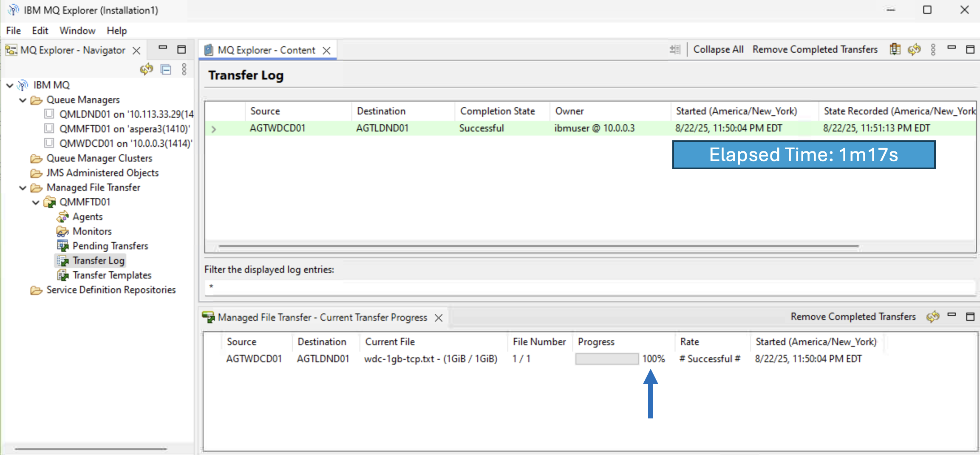
Task: Click Remove Completed Transfers in the Content toolbar
Action: point(815,49)
